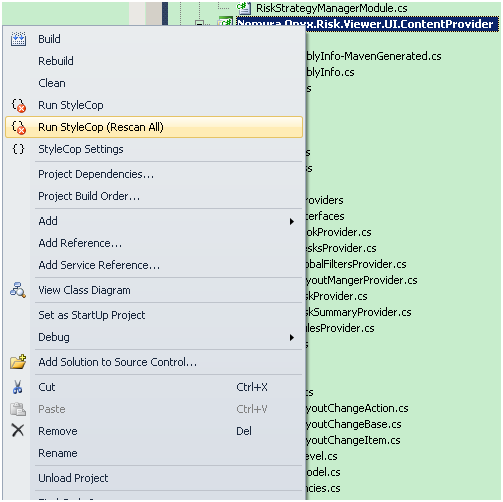Open Add Service Reference dialog

99,265
